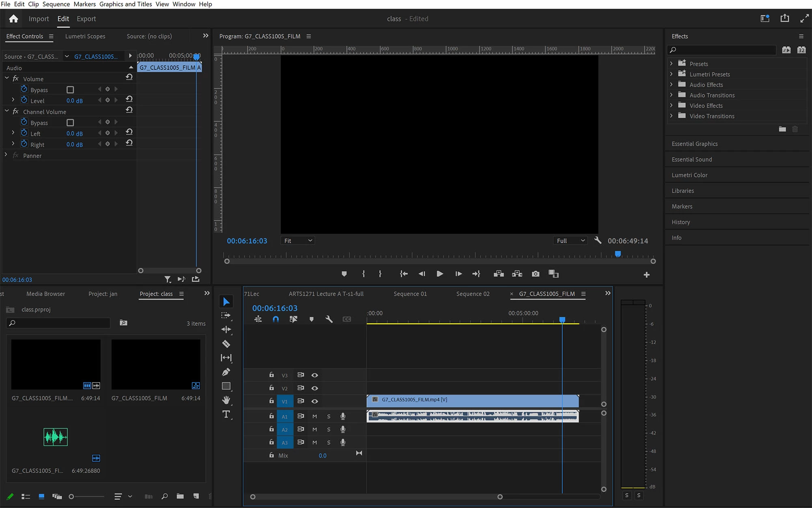This screenshot has height=508, width=812.
Task: Hide the V2 track output eye
Action: pos(315,388)
